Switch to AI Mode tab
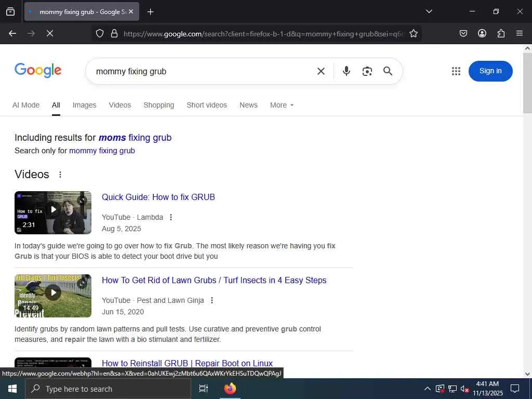Image resolution: width=532 pixels, height=399 pixels. (26, 105)
